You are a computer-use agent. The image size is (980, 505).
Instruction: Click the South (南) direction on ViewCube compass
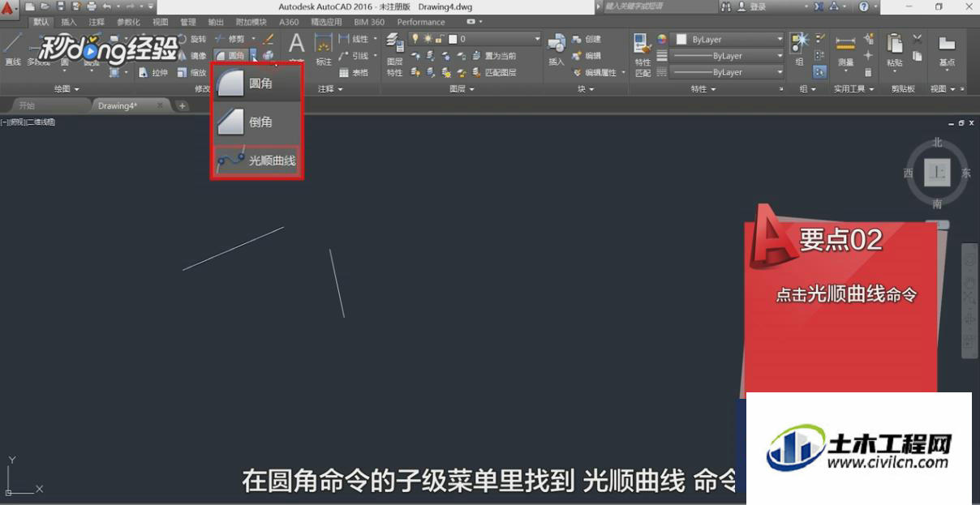point(937,203)
